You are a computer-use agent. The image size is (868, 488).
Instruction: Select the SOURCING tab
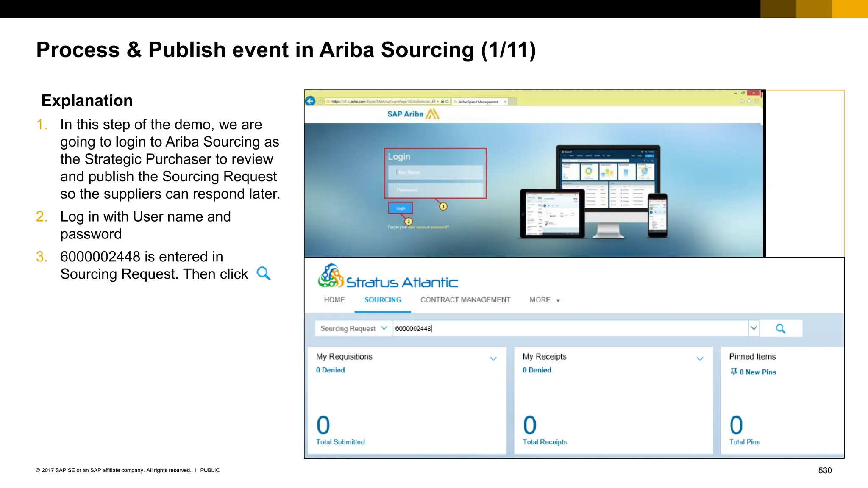pos(383,300)
